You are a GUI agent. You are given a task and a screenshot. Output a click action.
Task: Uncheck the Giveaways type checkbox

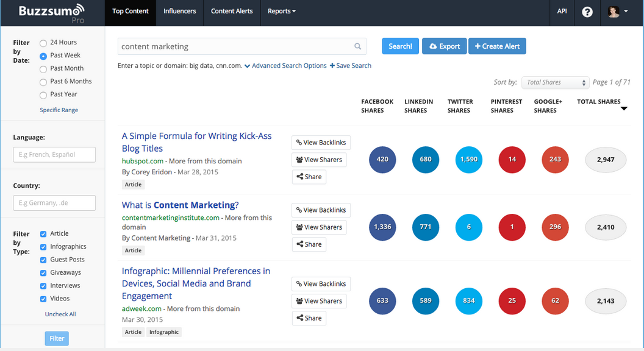[43, 273]
